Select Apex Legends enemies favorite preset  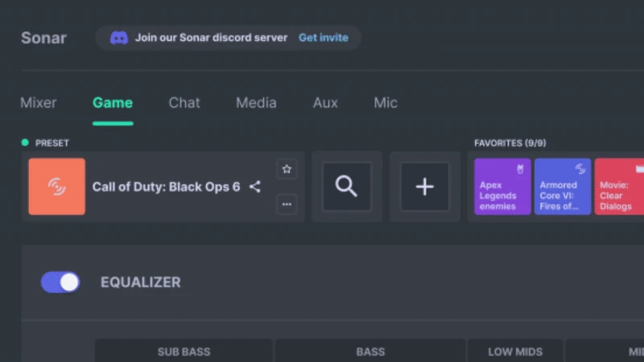click(502, 187)
